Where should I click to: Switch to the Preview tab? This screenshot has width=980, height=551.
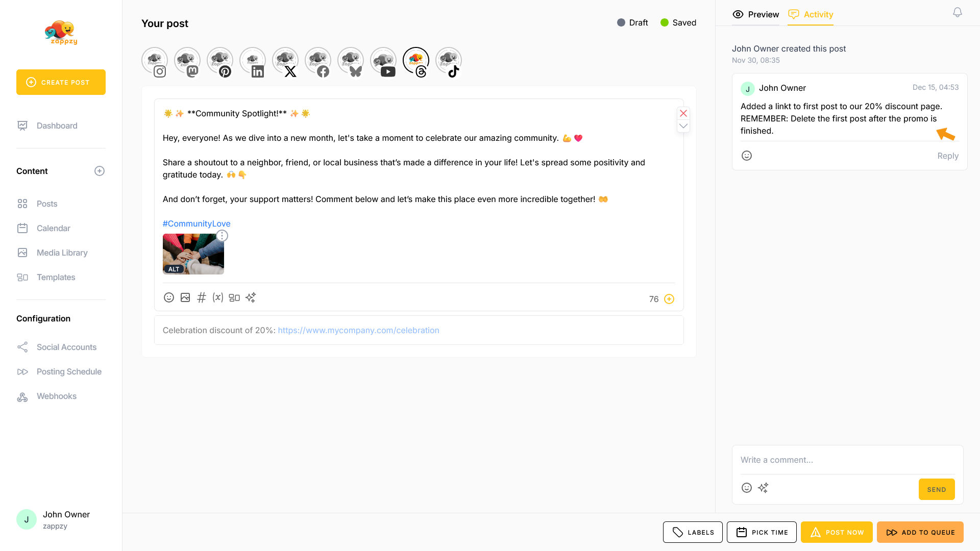point(756,14)
